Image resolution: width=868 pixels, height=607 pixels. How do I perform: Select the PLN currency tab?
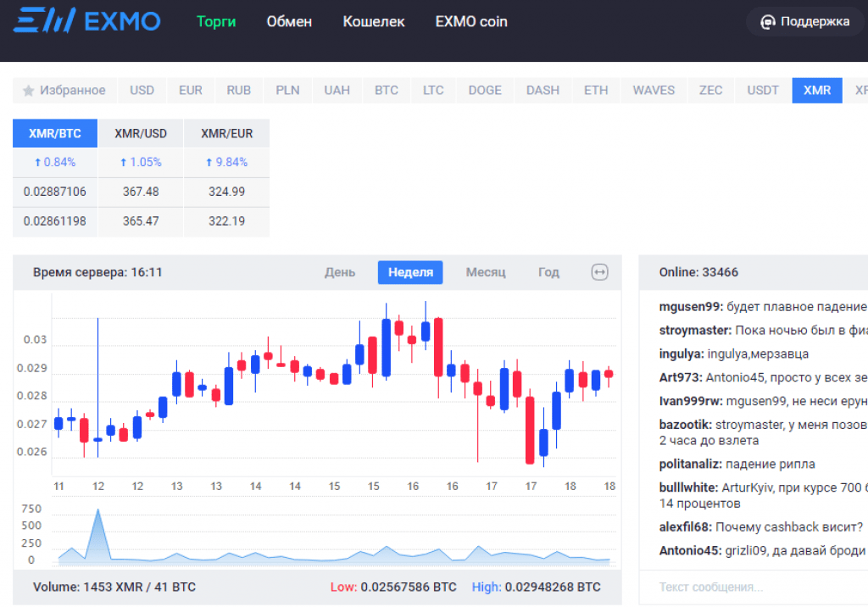coord(288,90)
